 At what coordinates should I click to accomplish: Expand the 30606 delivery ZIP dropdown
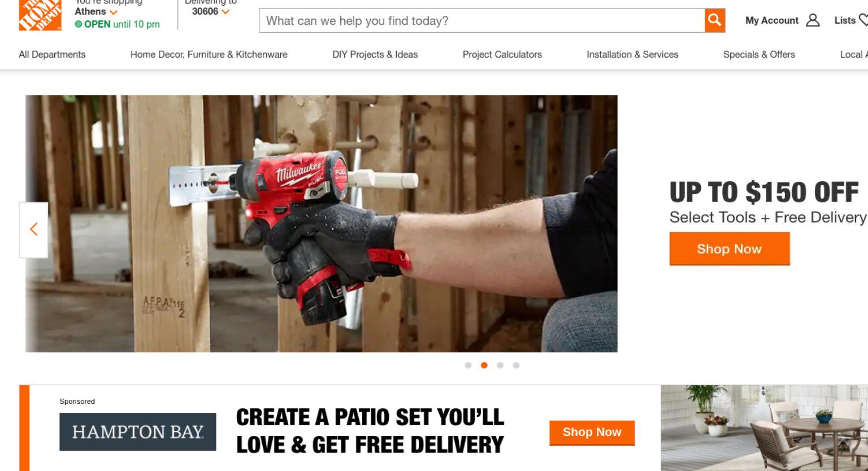click(225, 12)
